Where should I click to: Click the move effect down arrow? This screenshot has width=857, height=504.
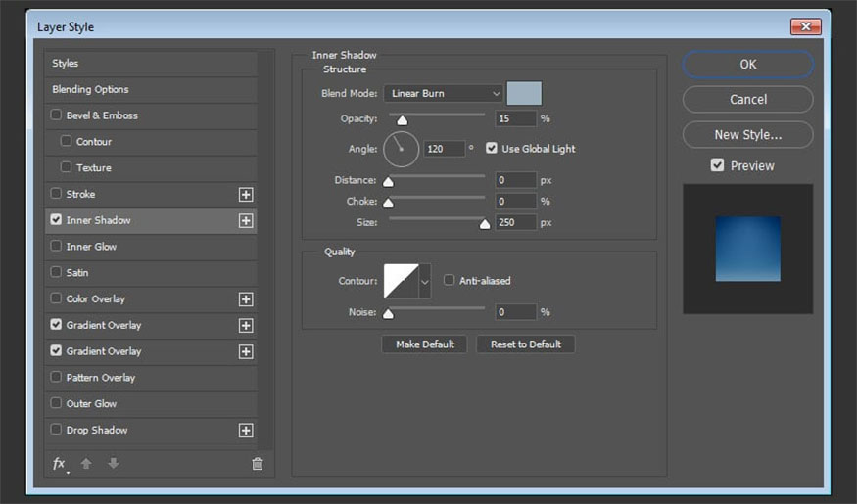113,464
